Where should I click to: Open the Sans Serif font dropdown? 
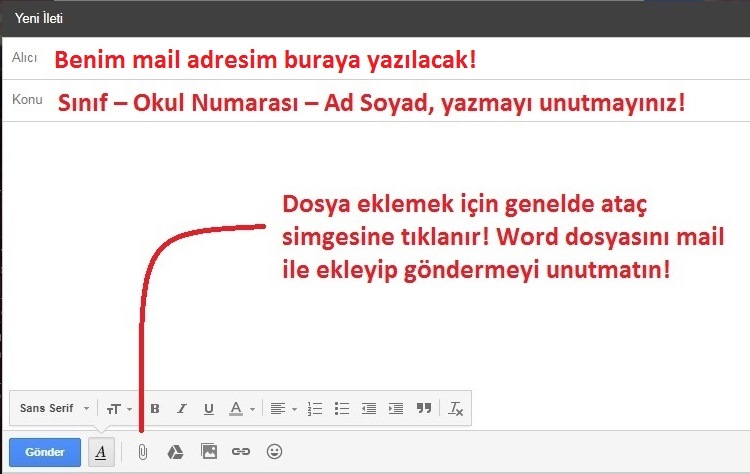pyautogui.click(x=55, y=408)
